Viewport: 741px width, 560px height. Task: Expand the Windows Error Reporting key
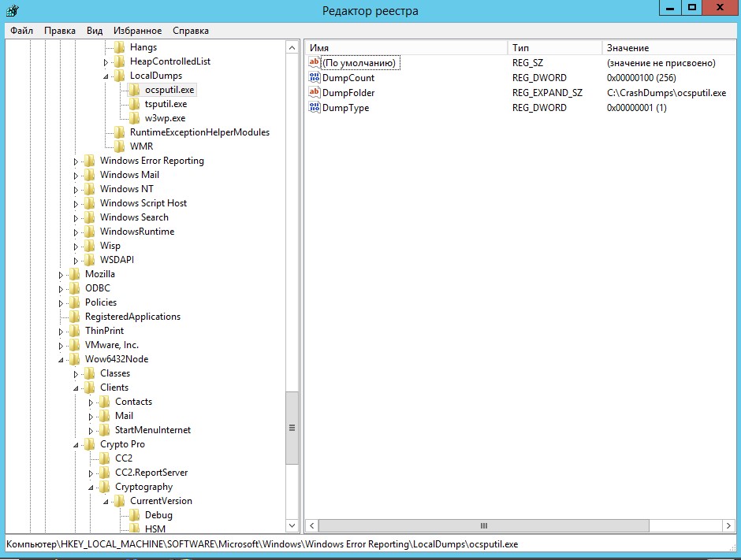76,161
